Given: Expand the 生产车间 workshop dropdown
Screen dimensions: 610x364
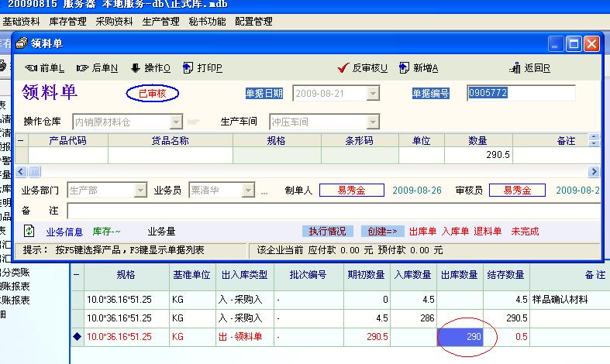Looking at the screenshot, I should click(x=373, y=122).
